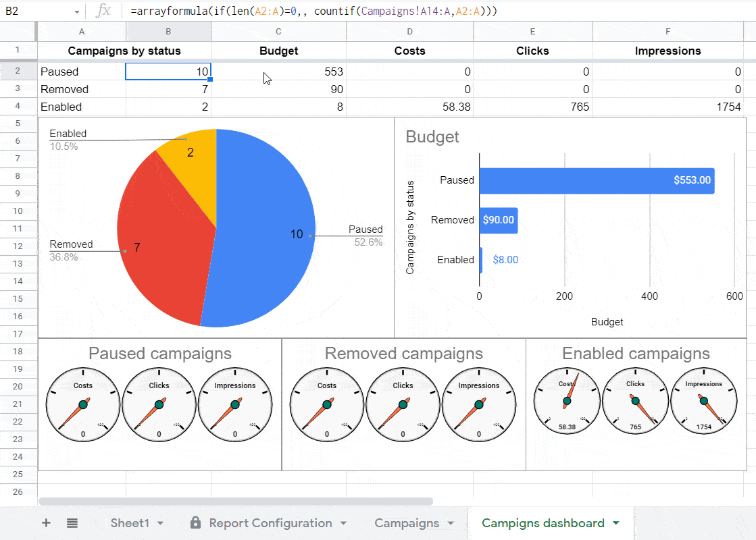Click the blue Paused $553.00 bar
The image size is (756, 540).
point(596,180)
